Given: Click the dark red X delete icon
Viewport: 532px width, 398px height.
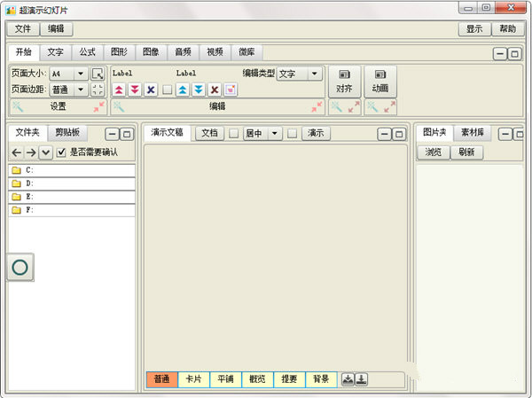Looking at the screenshot, I should (215, 90).
